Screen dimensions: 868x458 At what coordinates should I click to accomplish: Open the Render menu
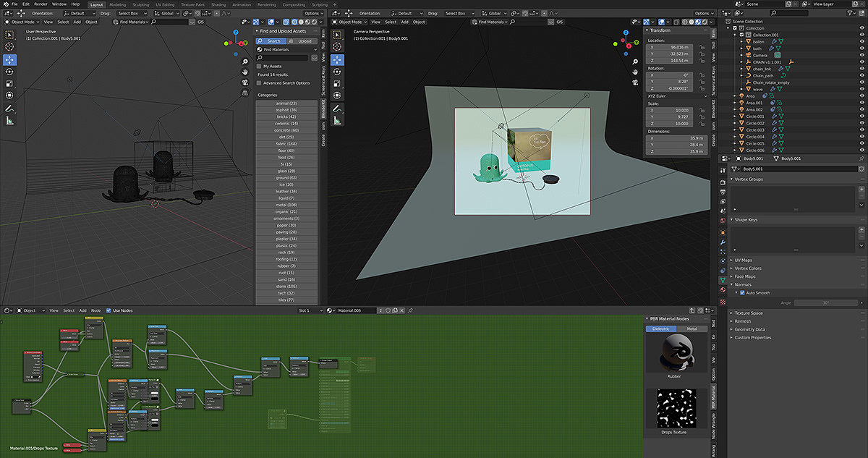pos(41,4)
